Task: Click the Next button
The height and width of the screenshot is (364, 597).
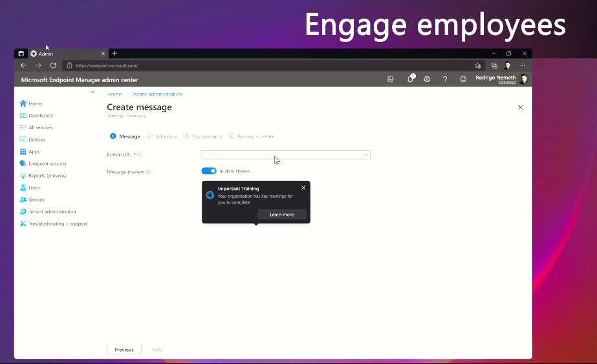Action: [157, 350]
